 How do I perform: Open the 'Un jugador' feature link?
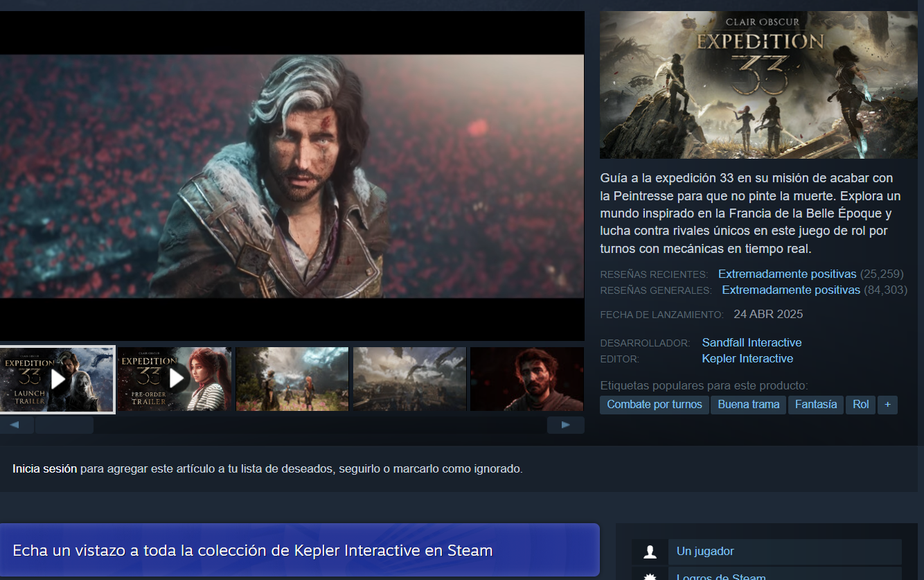coord(705,552)
